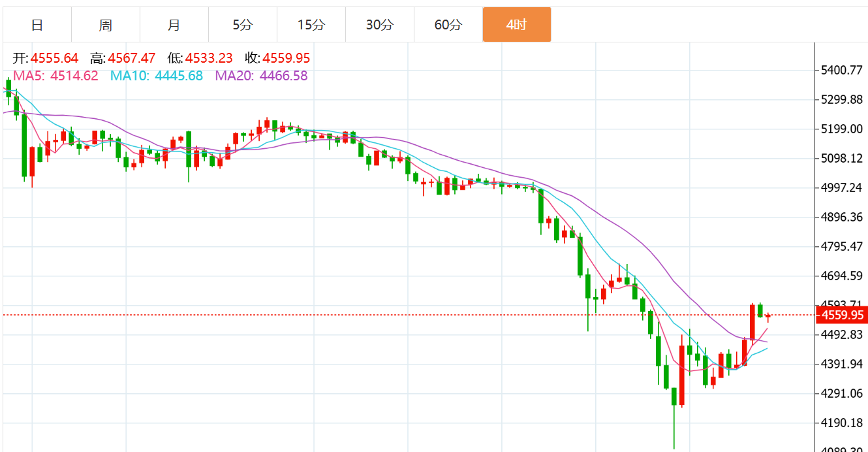This screenshot has width=868, height=452.
Task: Click the 4694.59 price axis label
Action: tap(843, 276)
